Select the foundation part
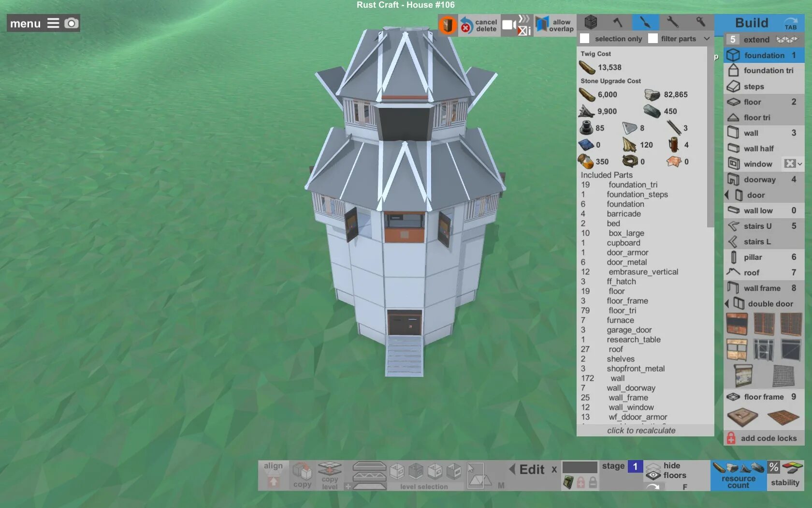Image resolution: width=812 pixels, height=508 pixels. click(x=764, y=55)
